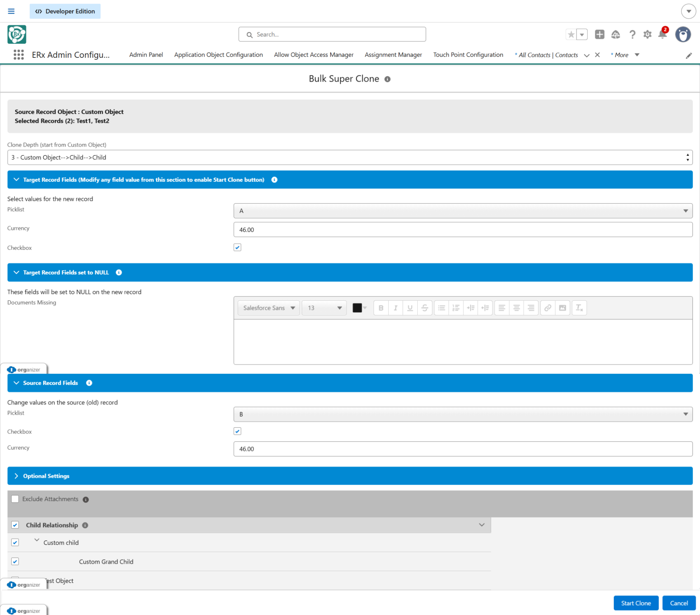
Task: Open the Assignment Manager tab
Action: 393,55
